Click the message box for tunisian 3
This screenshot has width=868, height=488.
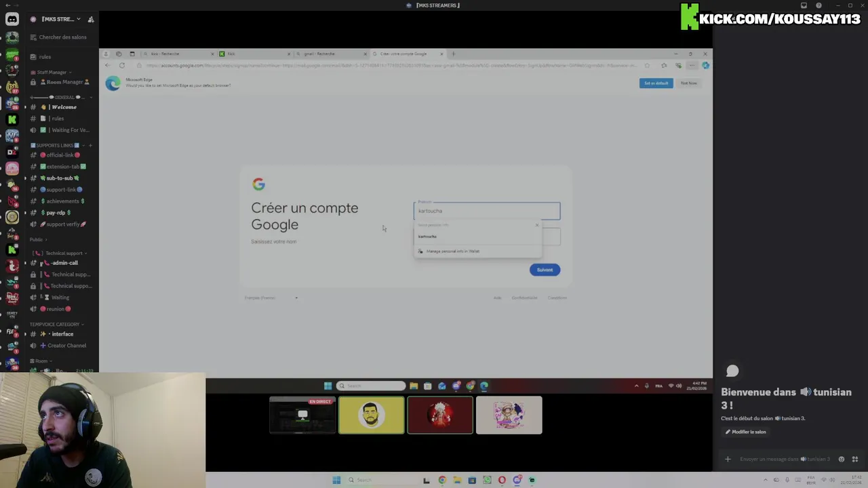pyautogui.click(x=784, y=459)
